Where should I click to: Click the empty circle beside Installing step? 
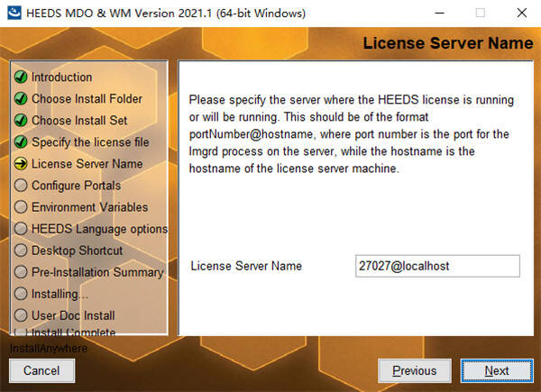click(x=20, y=294)
